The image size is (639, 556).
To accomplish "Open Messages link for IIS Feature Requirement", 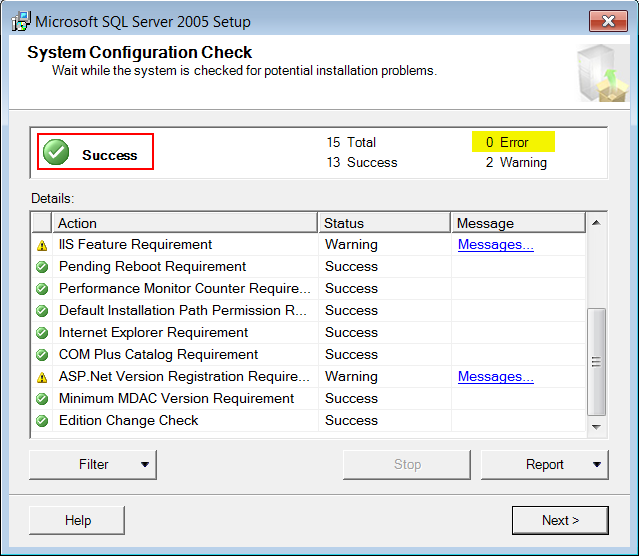I will [496, 245].
